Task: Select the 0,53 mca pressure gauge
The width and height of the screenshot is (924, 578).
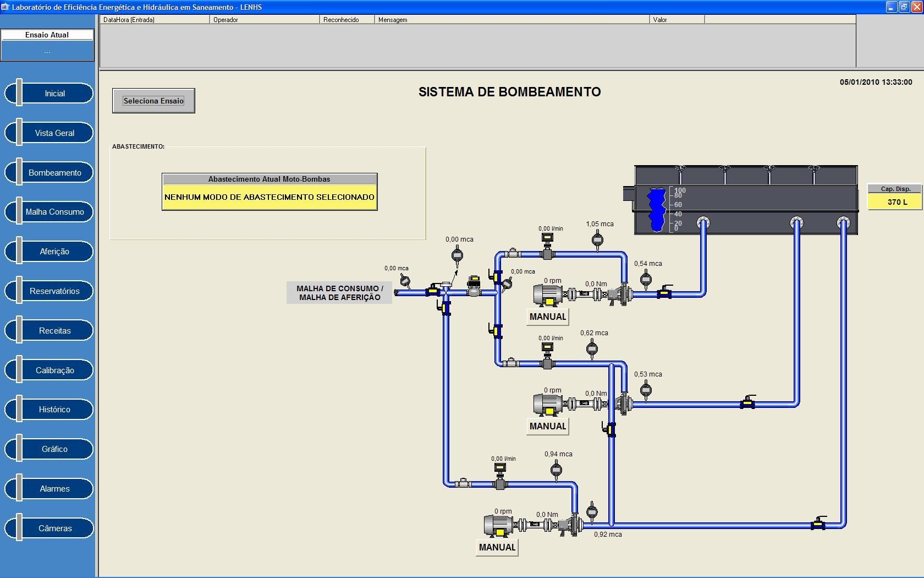Action: pyautogui.click(x=646, y=390)
